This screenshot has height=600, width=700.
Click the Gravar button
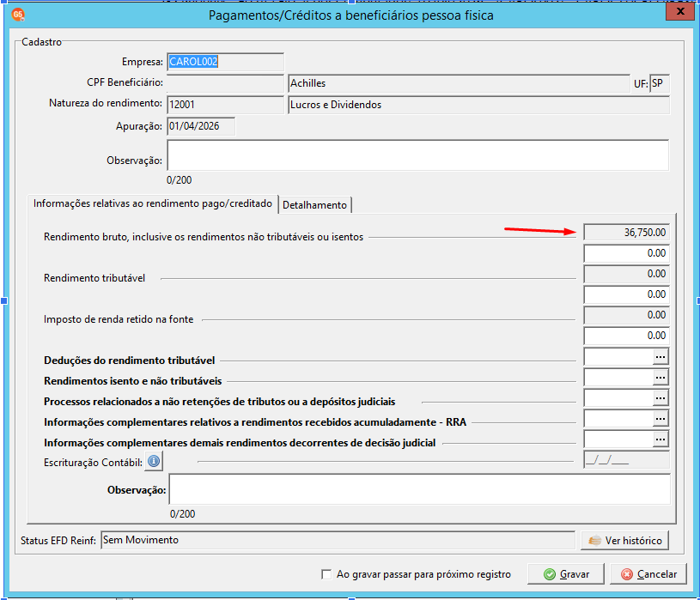[x=566, y=574]
